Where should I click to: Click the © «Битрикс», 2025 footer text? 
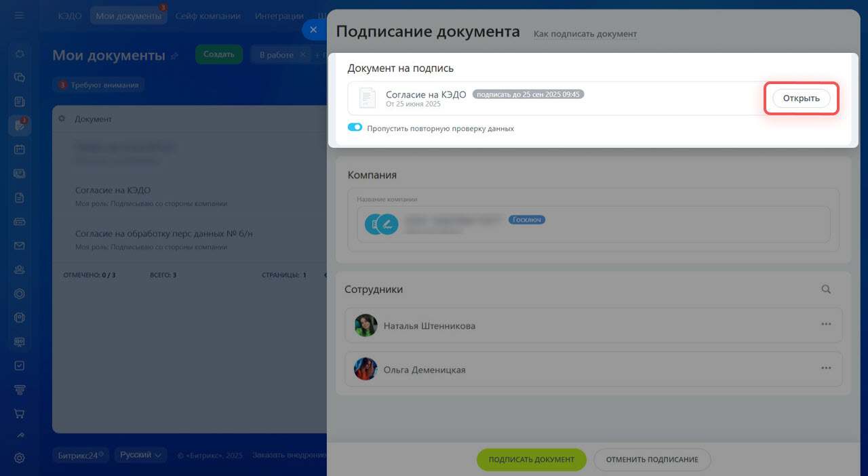coord(210,455)
